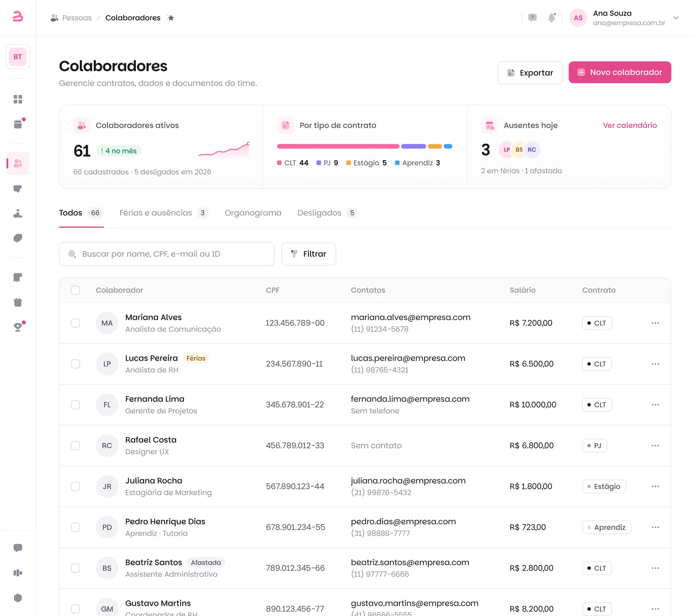
Task: Open row actions for Juliana Rocha
Action: pos(655,486)
